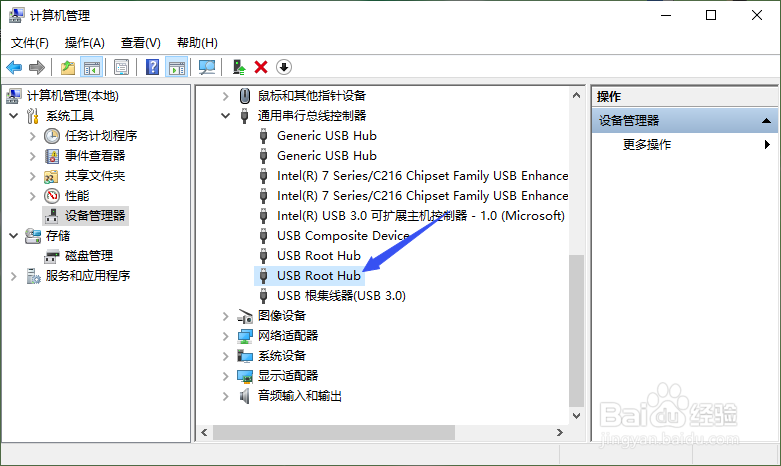The image size is (781, 466).
Task: Click the vertical scrollbar down arrow
Action: [x=576, y=416]
